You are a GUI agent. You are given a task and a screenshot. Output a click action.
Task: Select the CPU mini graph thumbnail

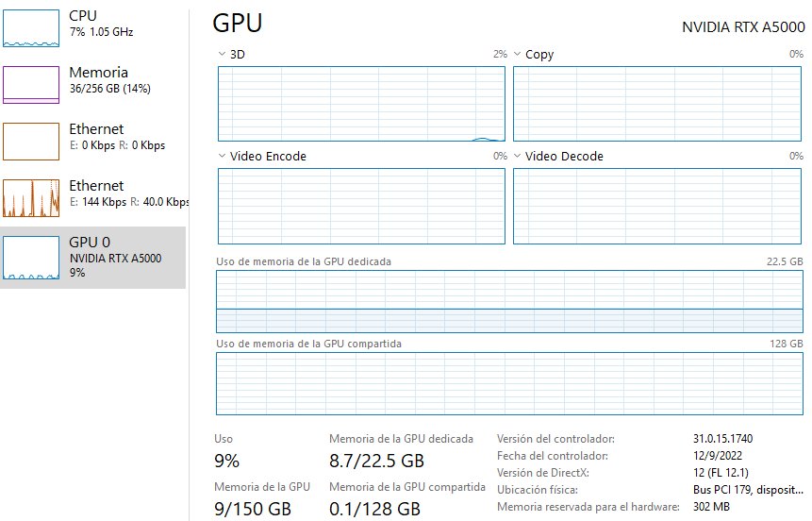(31, 28)
